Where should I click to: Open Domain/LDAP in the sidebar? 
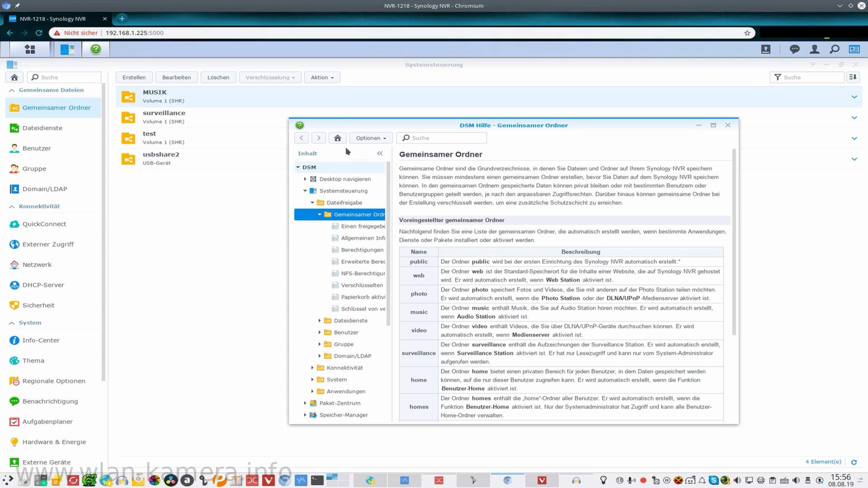pos(53,189)
